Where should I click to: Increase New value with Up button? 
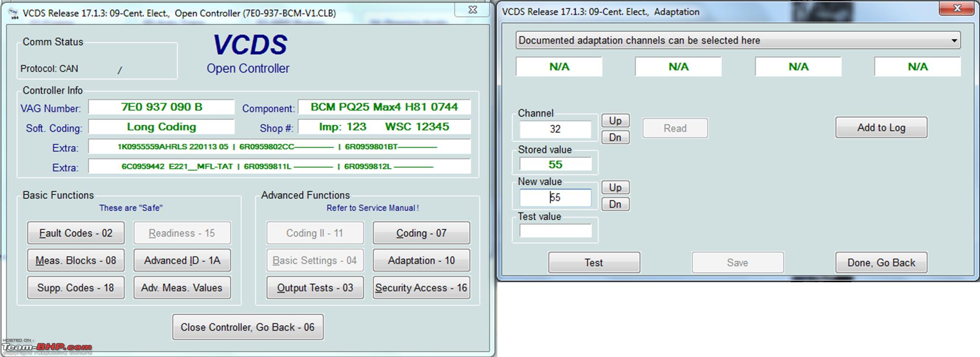click(615, 187)
